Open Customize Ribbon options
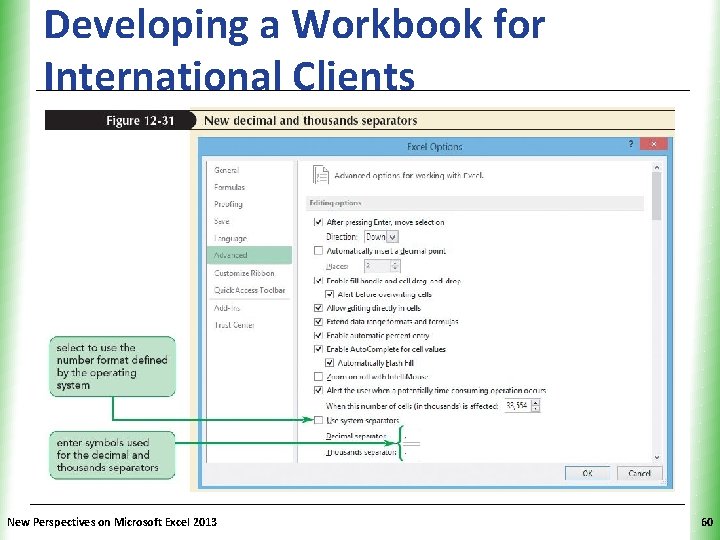 pyautogui.click(x=244, y=273)
